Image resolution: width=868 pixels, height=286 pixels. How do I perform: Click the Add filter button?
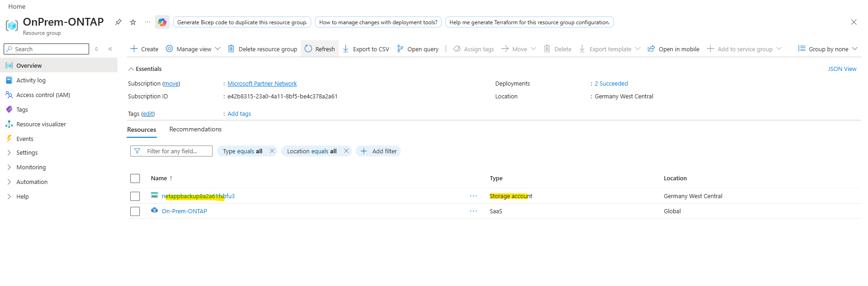point(378,151)
